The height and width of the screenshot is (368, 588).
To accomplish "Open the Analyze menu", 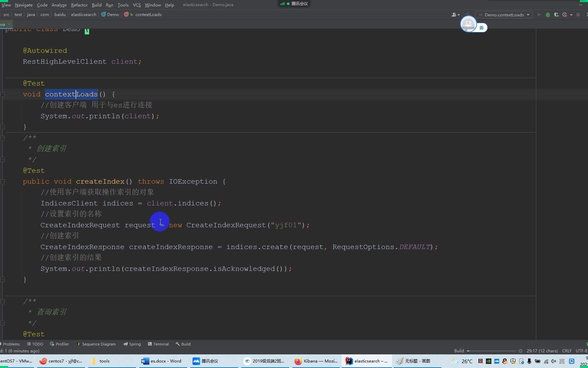I will pos(59,5).
